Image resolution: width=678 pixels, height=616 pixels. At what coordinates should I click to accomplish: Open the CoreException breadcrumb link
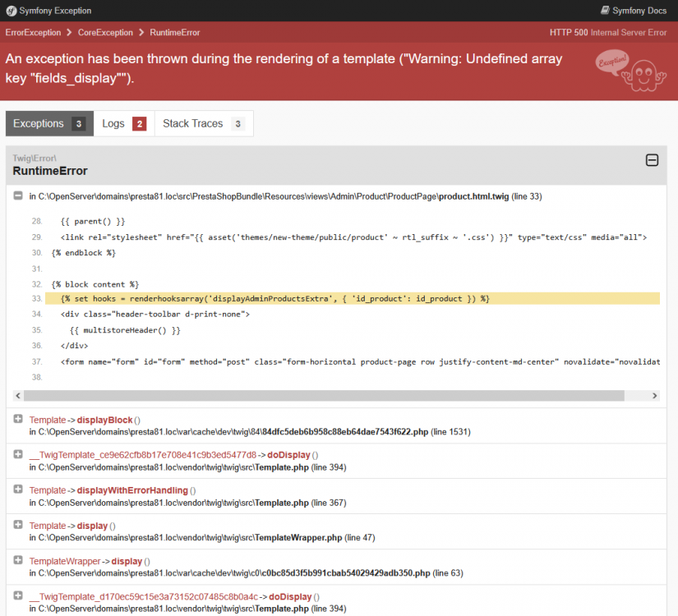click(104, 33)
